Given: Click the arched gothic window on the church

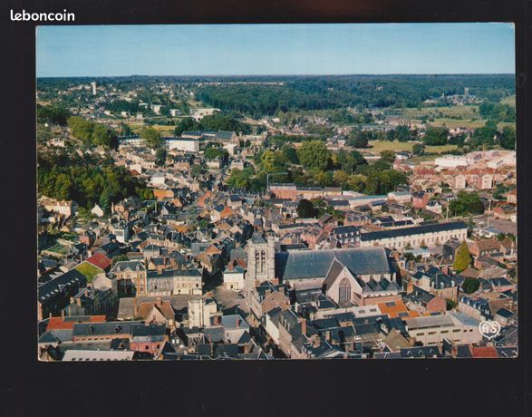Looking at the screenshot, I should [344, 290].
